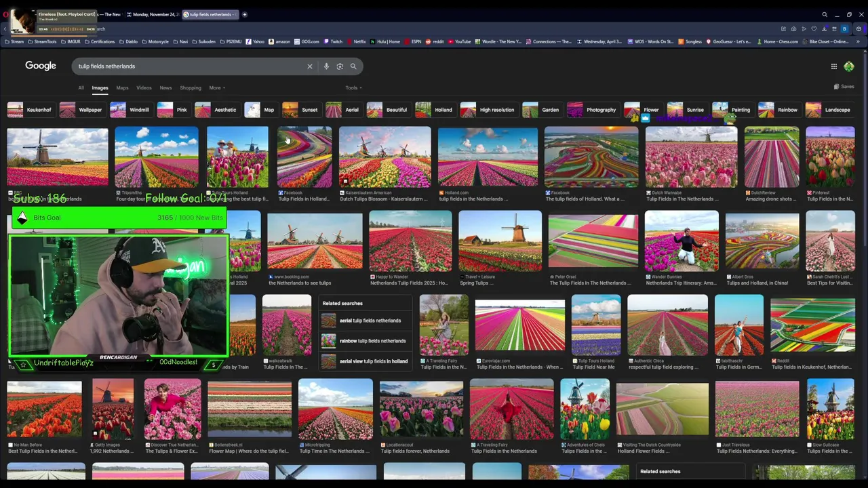The width and height of the screenshot is (868, 488).
Task: Open the amazon bookmark
Action: pyautogui.click(x=279, y=41)
